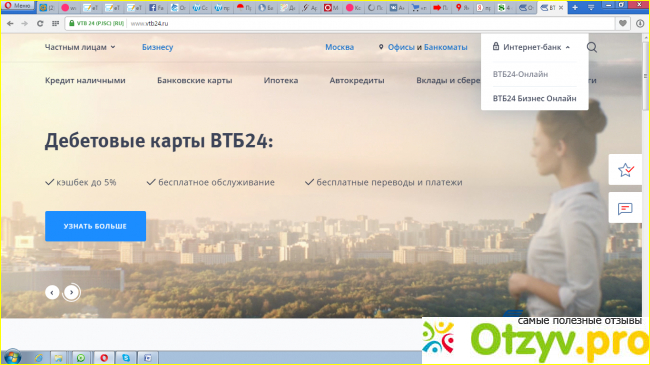This screenshot has height=365, width=650.
Task: Open the Ипотека navigation item
Action: [281, 80]
